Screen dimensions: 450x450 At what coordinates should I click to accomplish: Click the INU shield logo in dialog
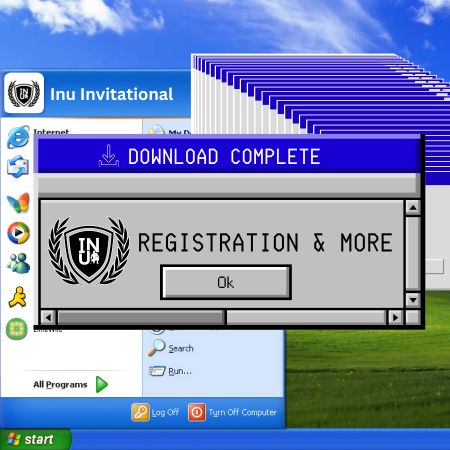89,251
